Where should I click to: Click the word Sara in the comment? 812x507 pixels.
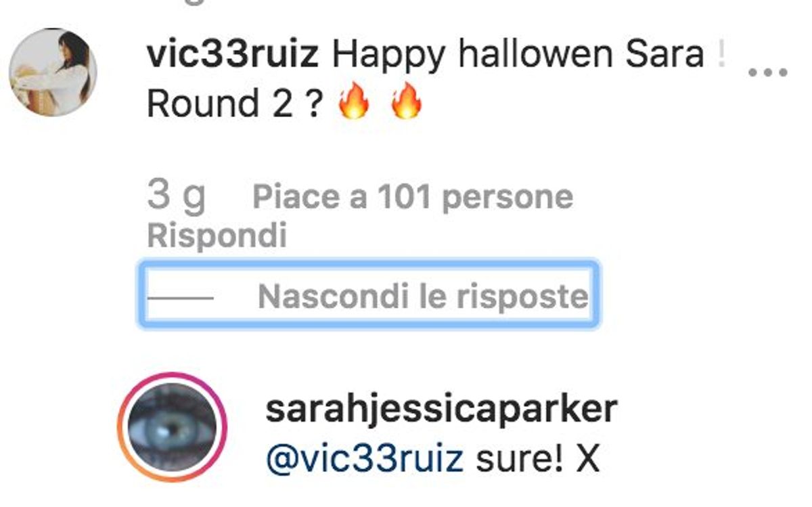[x=665, y=54]
